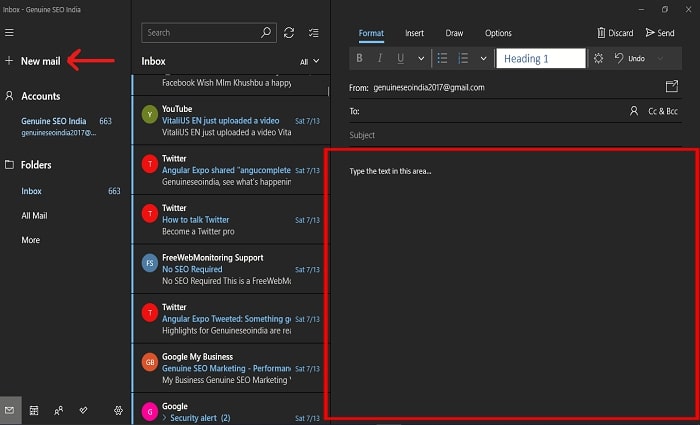Click the GB sender avatar

150,362
